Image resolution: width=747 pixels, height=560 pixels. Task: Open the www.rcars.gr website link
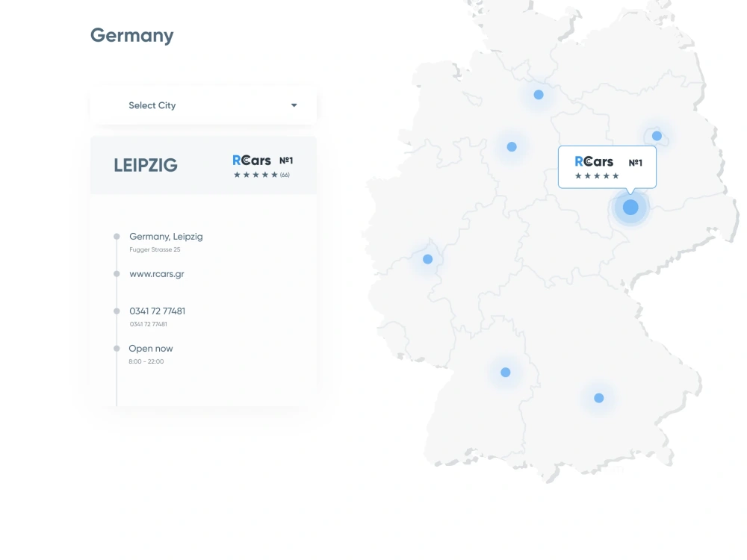pyautogui.click(x=157, y=274)
